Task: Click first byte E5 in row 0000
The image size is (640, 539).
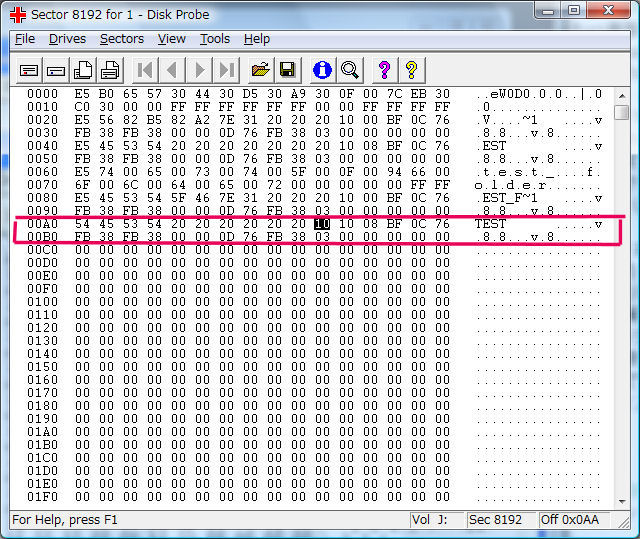Action: (x=82, y=94)
